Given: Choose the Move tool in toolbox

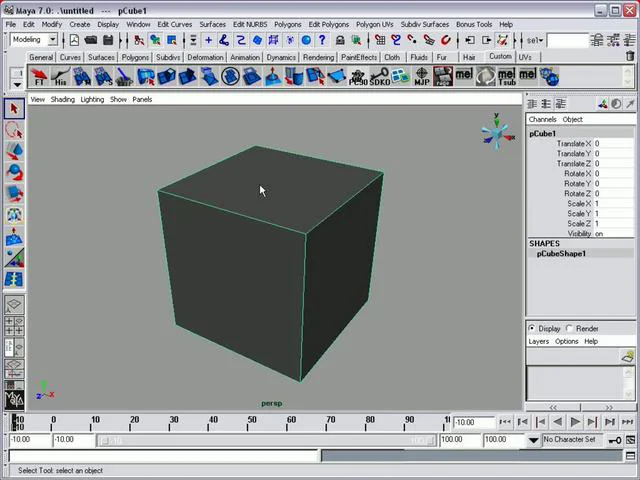Looking at the screenshot, I should [x=14, y=151].
